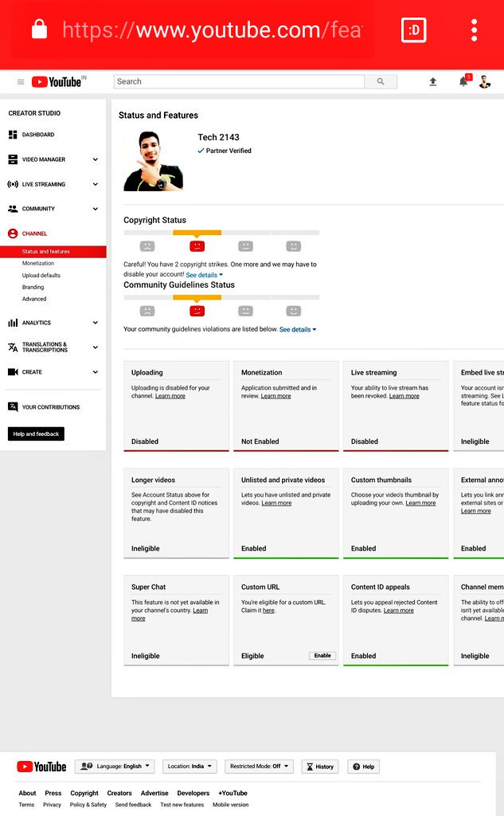Open Upload defaults sidebar item
Screen dimensions: 504x816
point(41,275)
